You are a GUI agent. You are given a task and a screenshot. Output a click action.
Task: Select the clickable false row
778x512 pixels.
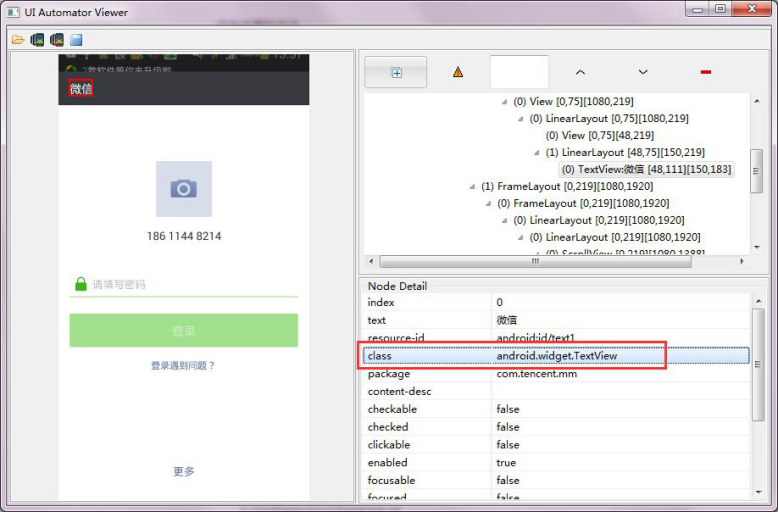pos(556,445)
